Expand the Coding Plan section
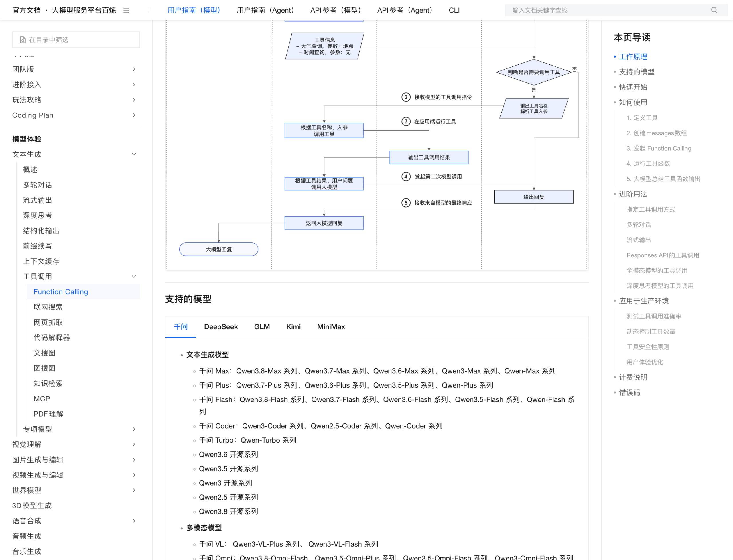 point(134,115)
